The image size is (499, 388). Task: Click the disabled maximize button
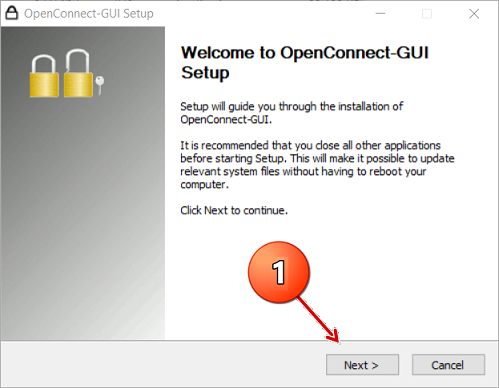(427, 14)
